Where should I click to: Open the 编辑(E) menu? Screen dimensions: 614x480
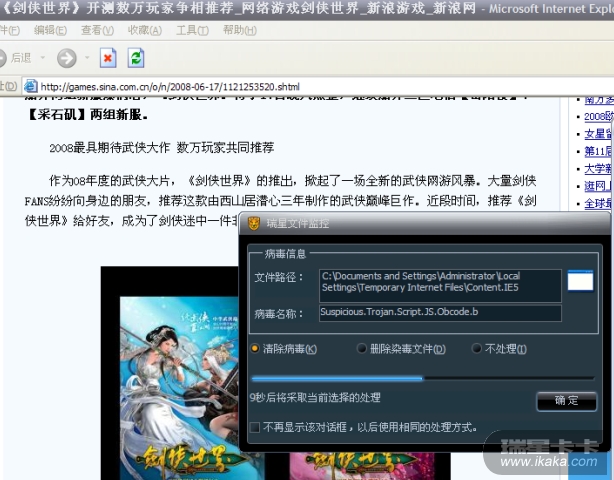pos(50,30)
